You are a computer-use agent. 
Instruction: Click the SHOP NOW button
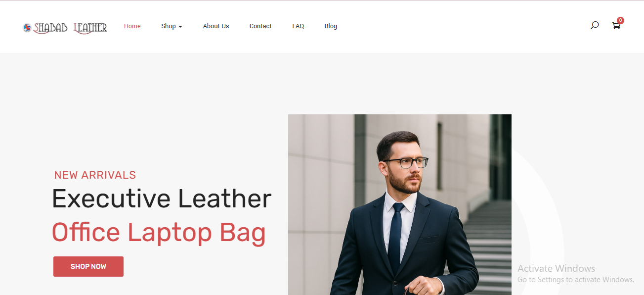(x=88, y=266)
